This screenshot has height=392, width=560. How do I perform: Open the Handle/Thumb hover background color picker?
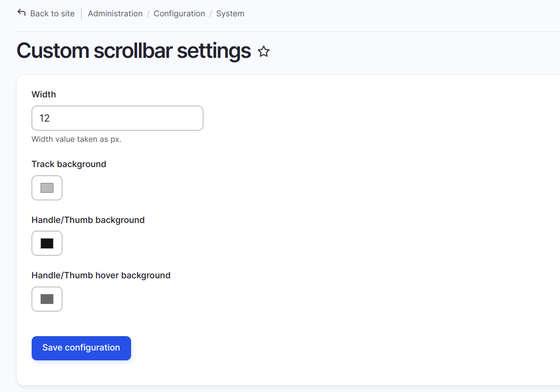[47, 299]
